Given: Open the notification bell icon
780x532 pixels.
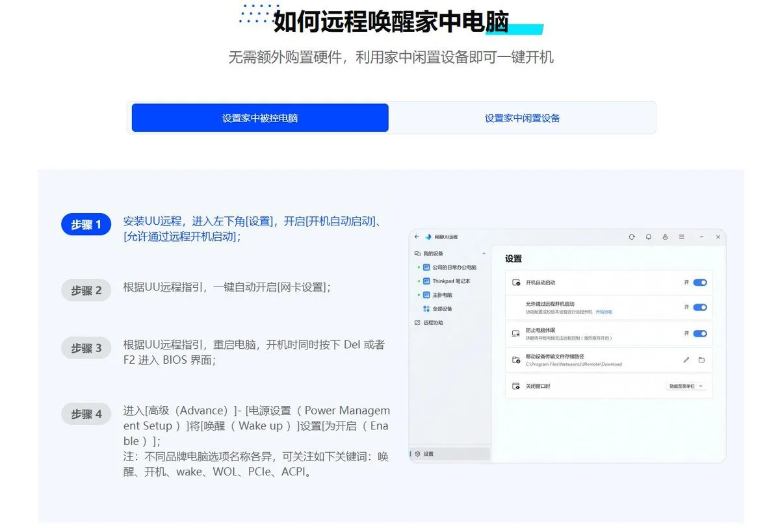Looking at the screenshot, I should (x=649, y=237).
